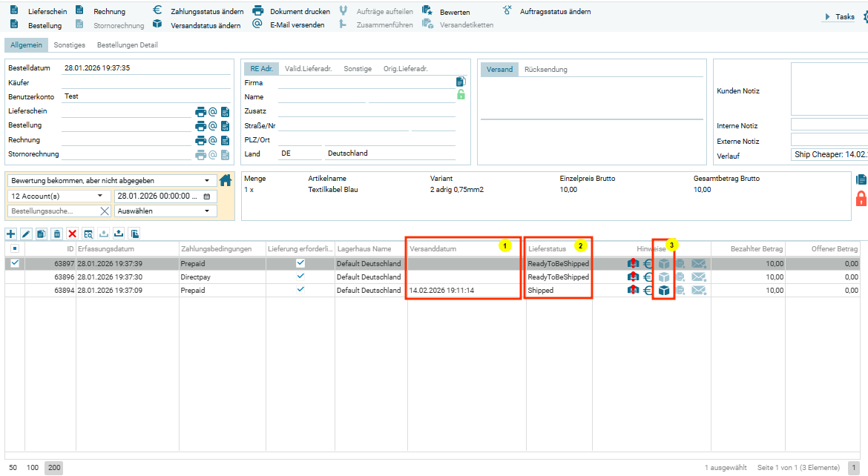
Task: Click the Bestellungssuche search field
Action: point(52,211)
